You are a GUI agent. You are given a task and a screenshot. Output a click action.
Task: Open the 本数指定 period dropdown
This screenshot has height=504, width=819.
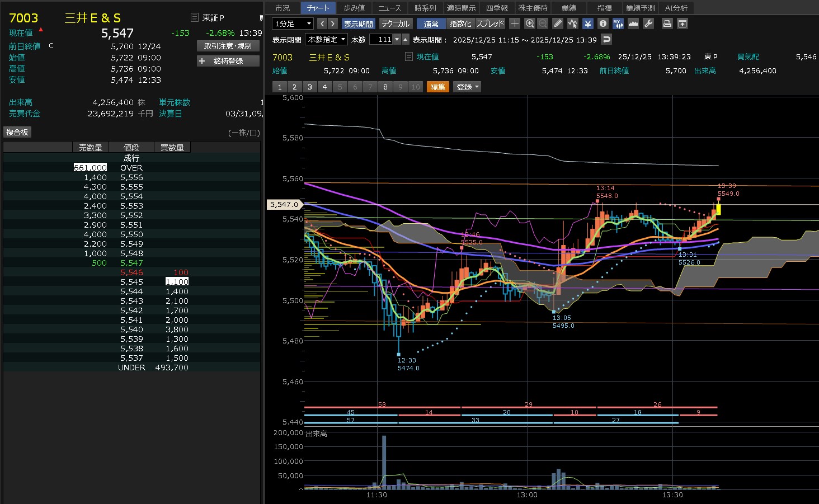click(326, 39)
